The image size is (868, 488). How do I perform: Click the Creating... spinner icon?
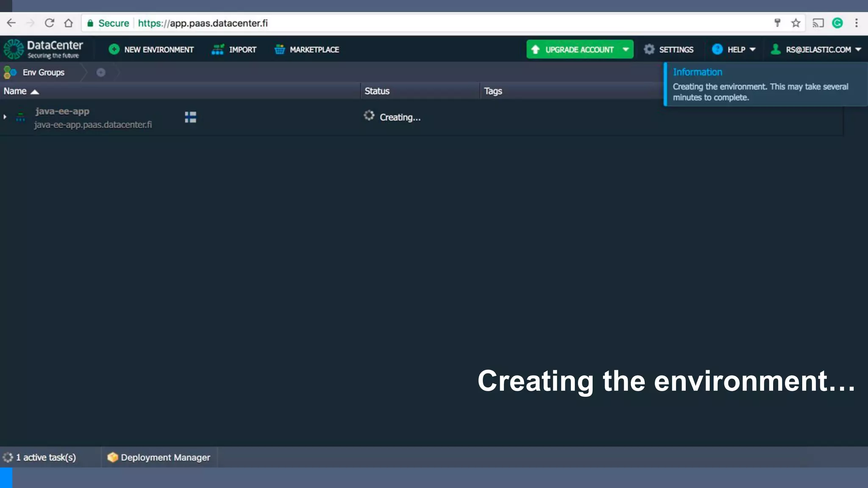tap(369, 116)
